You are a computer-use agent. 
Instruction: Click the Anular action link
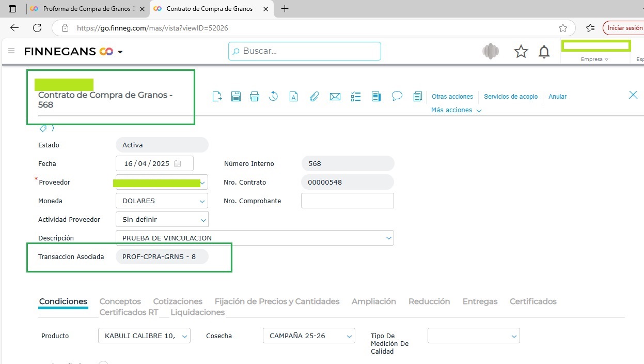(x=557, y=97)
